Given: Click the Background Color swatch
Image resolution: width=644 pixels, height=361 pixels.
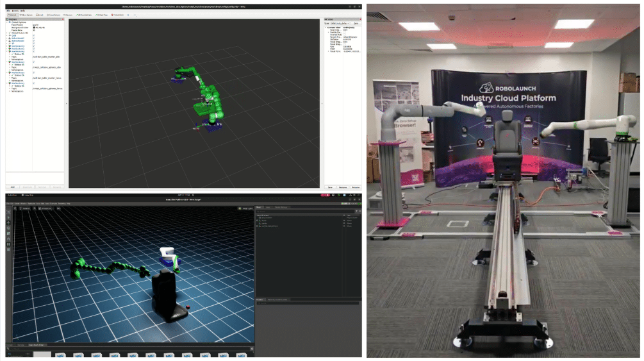Looking at the screenshot, I should [34, 28].
